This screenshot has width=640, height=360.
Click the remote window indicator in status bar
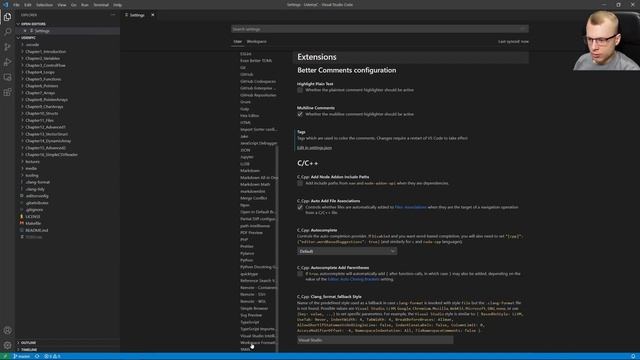tap(5, 356)
